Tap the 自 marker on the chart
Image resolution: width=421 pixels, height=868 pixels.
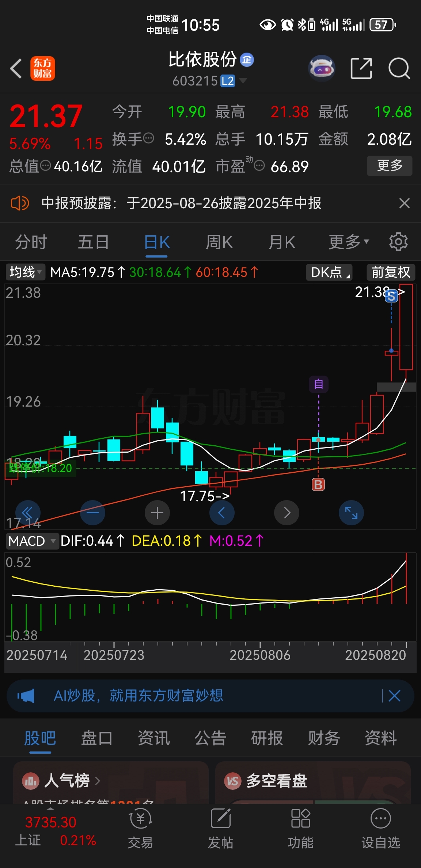pyautogui.click(x=319, y=384)
